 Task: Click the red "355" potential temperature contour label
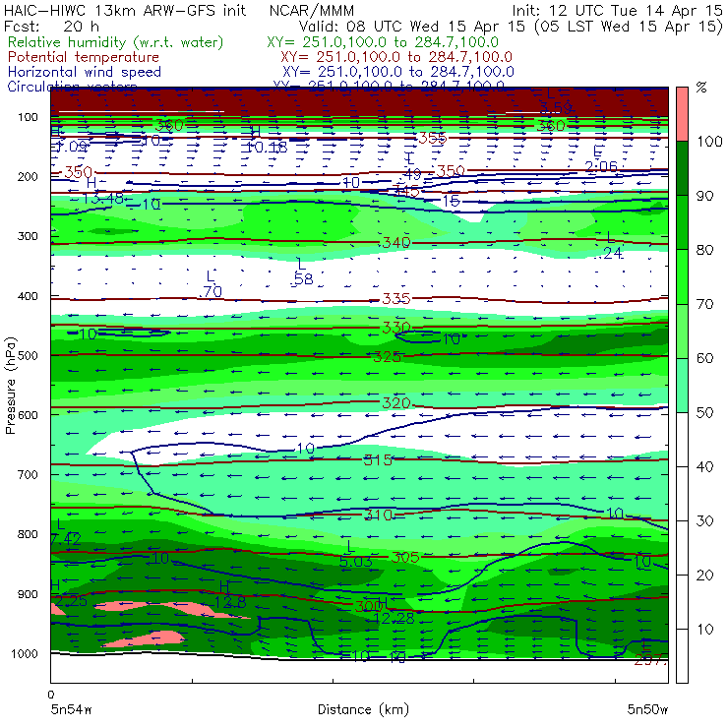pos(432,138)
